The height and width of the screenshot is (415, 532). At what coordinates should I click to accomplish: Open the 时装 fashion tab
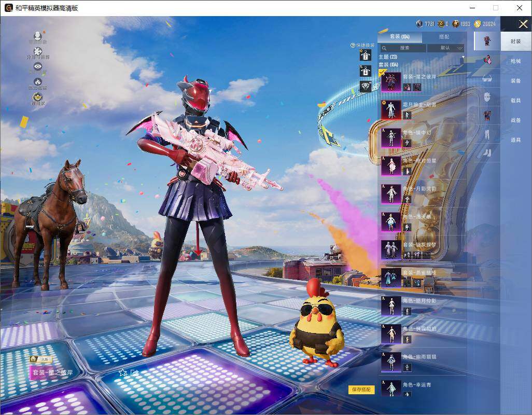(516, 41)
